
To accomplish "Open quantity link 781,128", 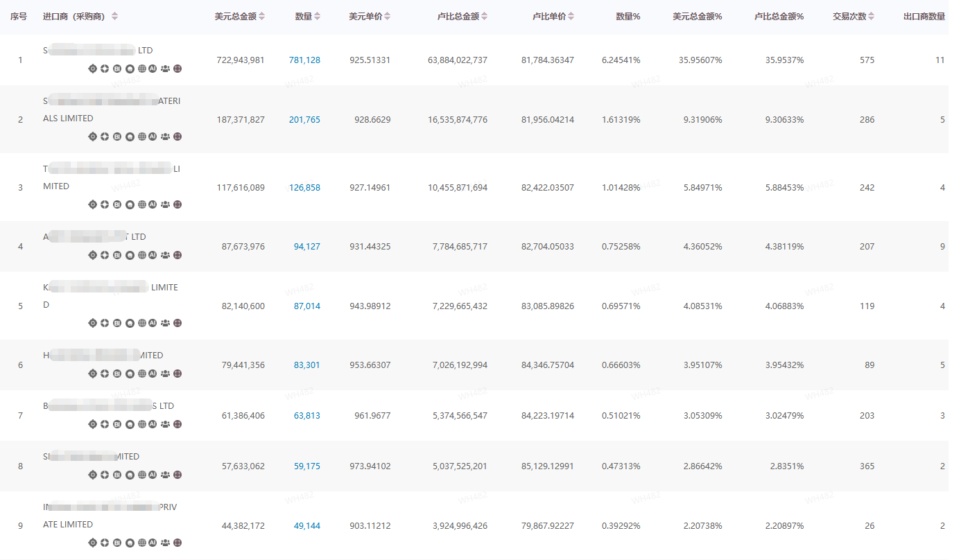I will point(304,60).
